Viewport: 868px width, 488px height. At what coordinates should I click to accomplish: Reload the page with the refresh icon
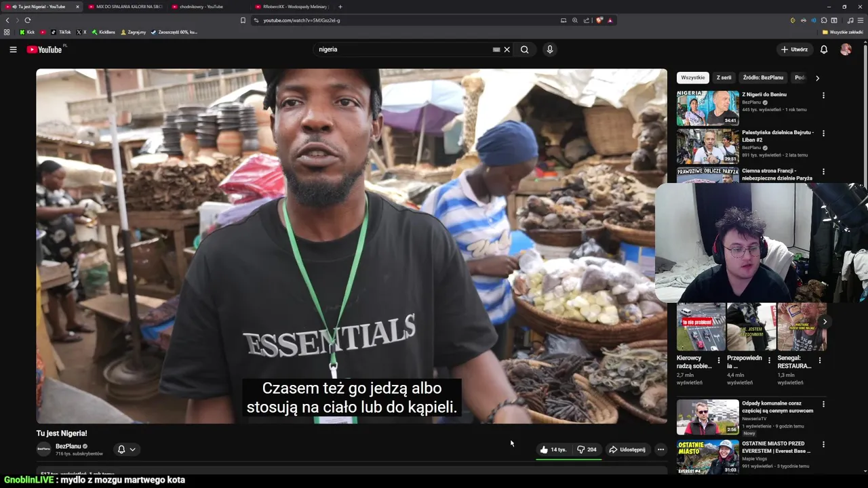(x=28, y=20)
